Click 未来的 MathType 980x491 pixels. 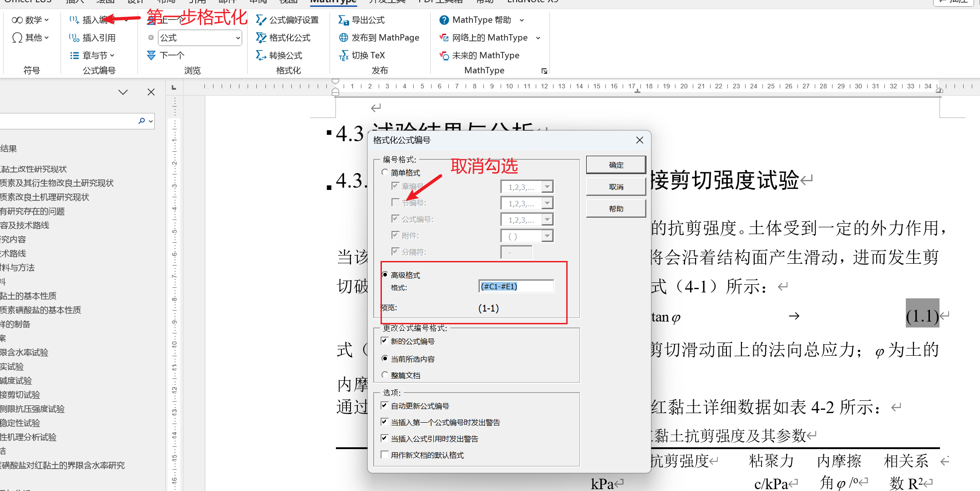click(x=479, y=56)
